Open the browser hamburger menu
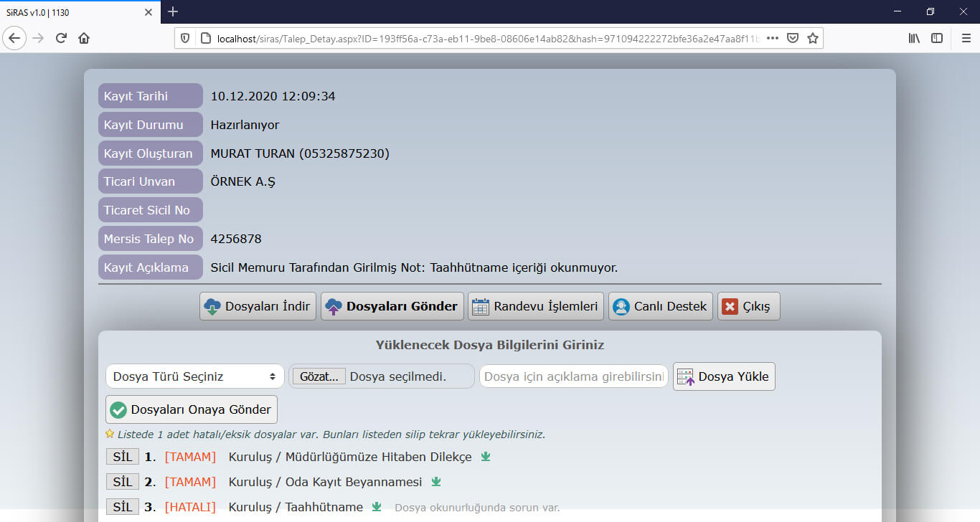The width and height of the screenshot is (980, 522). pos(966,38)
